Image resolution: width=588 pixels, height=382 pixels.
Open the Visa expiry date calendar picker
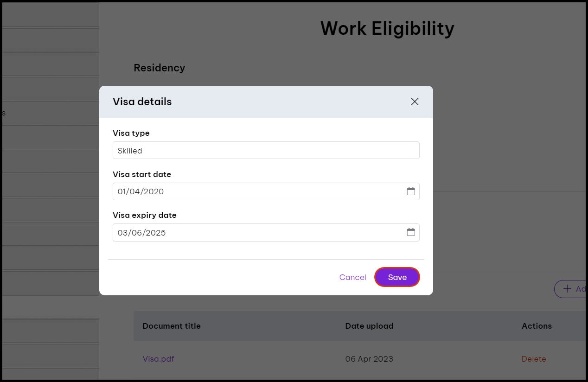pos(411,232)
